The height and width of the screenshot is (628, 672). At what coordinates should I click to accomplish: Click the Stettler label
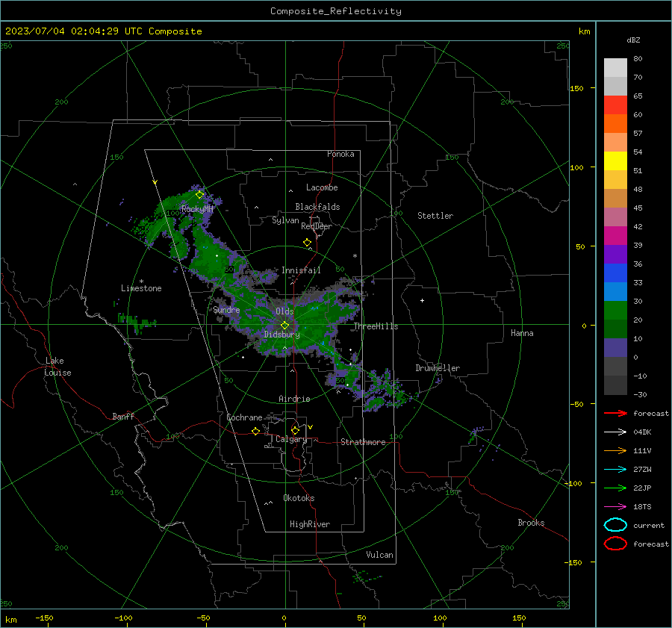tap(435, 216)
